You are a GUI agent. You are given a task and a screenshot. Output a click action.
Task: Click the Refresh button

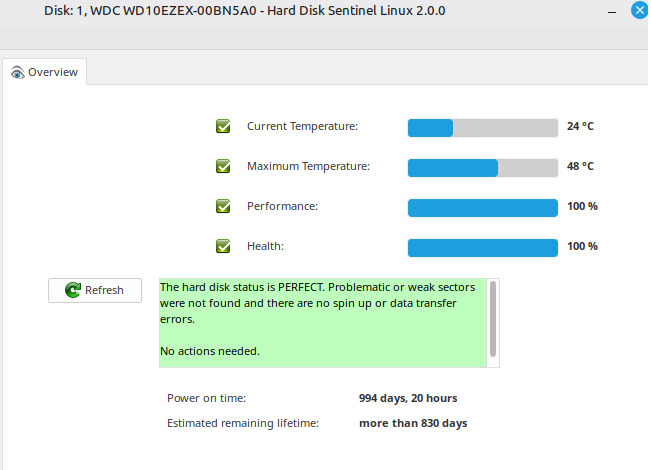tap(95, 290)
